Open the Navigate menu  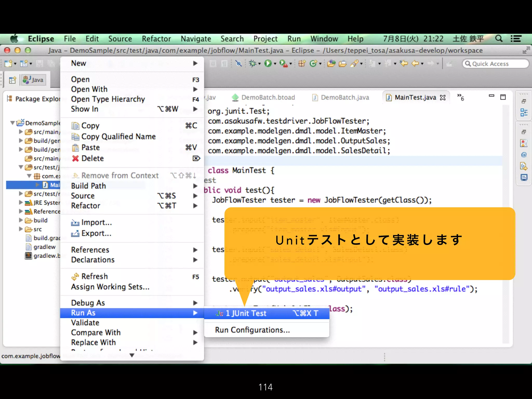196,39
